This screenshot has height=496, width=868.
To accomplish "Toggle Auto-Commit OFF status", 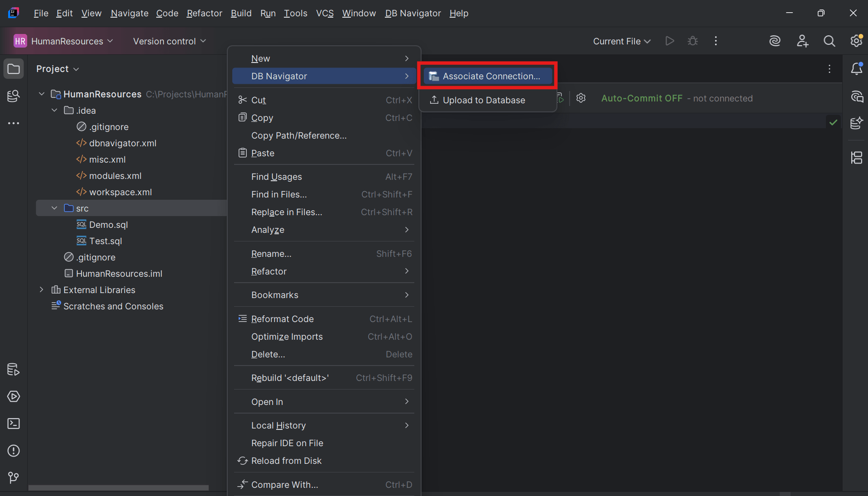I will click(642, 98).
